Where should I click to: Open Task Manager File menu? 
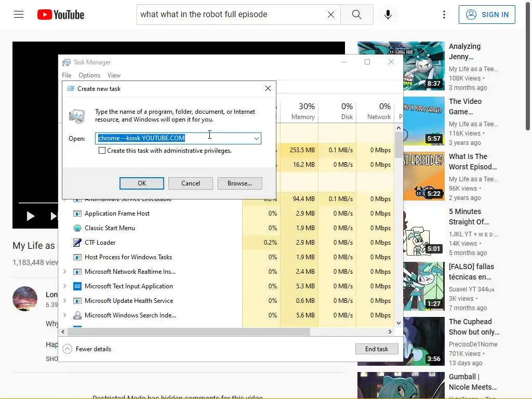point(66,75)
